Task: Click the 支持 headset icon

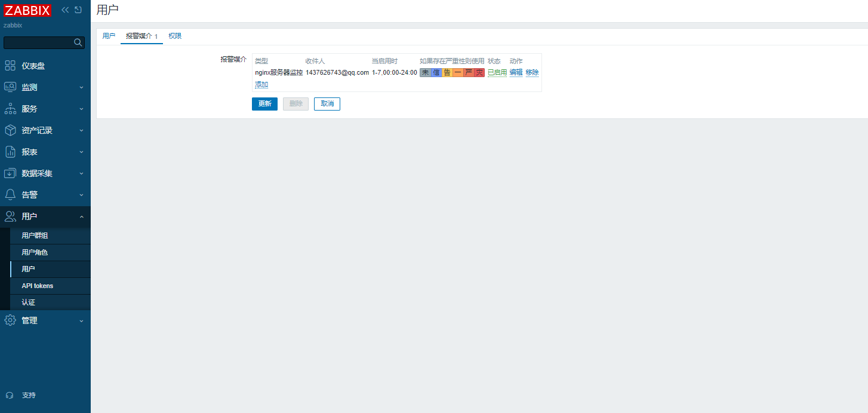Action: tap(10, 395)
